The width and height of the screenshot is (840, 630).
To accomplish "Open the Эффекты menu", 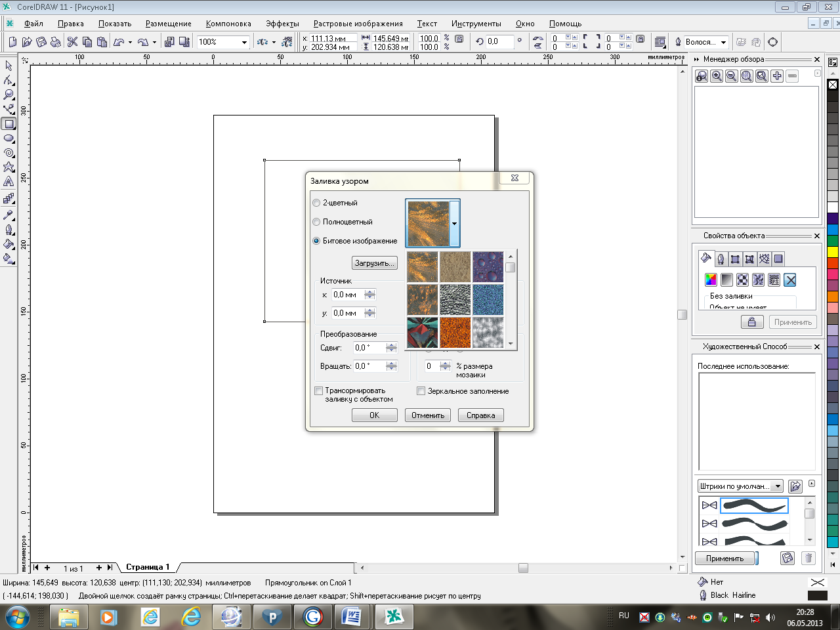I will click(282, 24).
